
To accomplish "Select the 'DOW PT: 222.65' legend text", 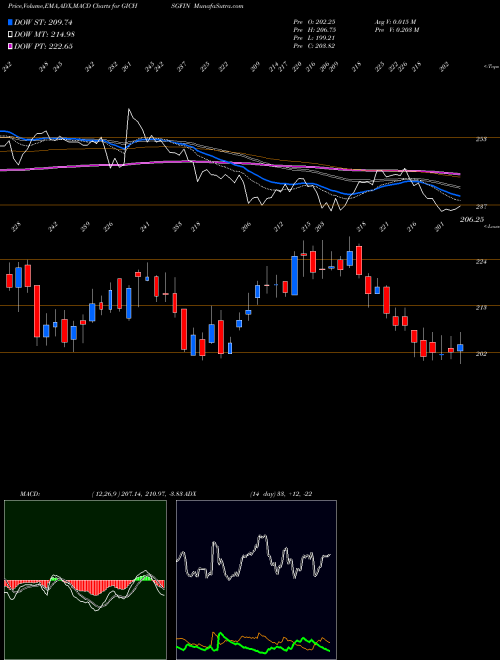I will pos(43,46).
